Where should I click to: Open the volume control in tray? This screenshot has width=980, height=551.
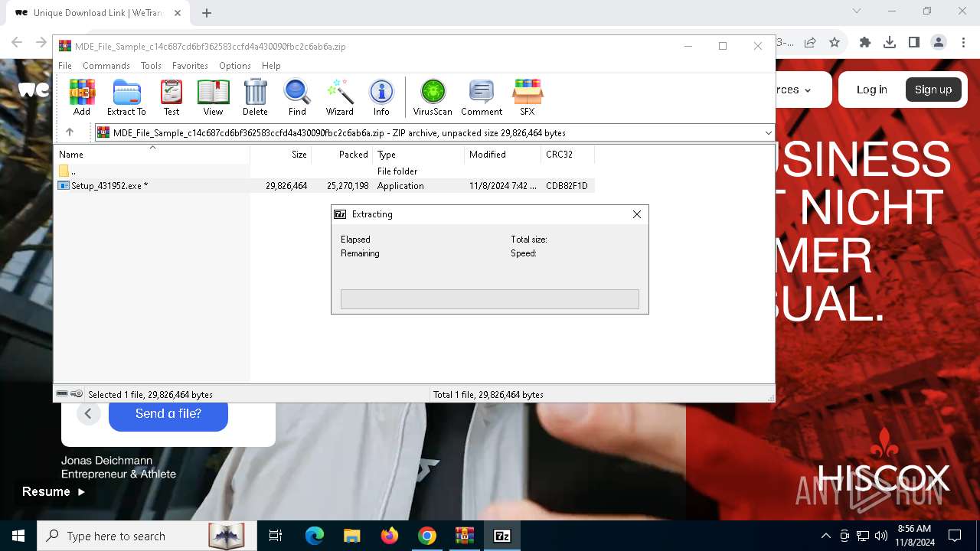tap(881, 536)
